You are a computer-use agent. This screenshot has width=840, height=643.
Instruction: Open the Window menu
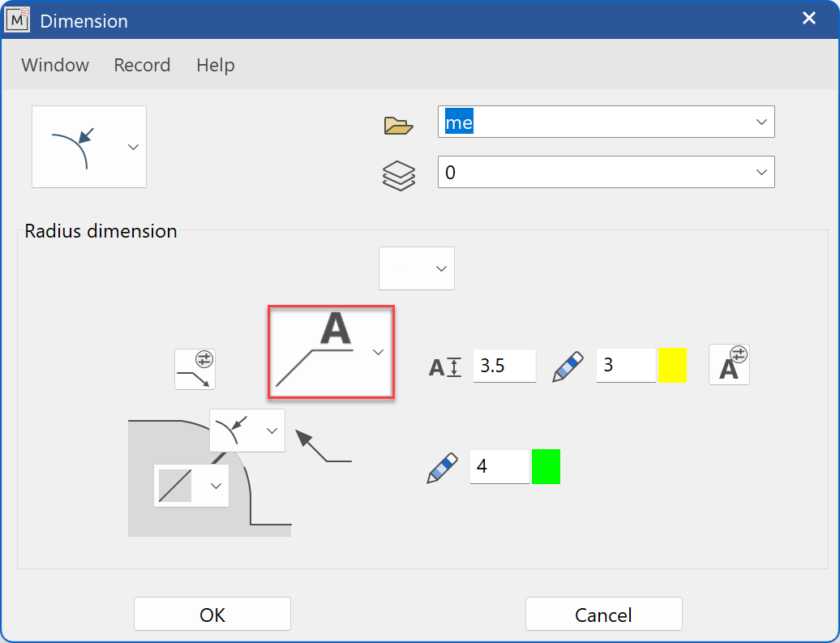[55, 65]
